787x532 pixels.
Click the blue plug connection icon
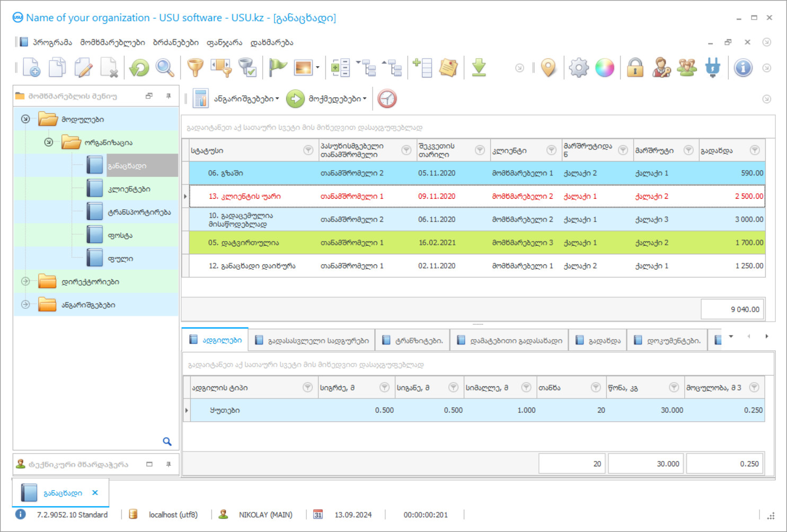pyautogui.click(x=713, y=68)
